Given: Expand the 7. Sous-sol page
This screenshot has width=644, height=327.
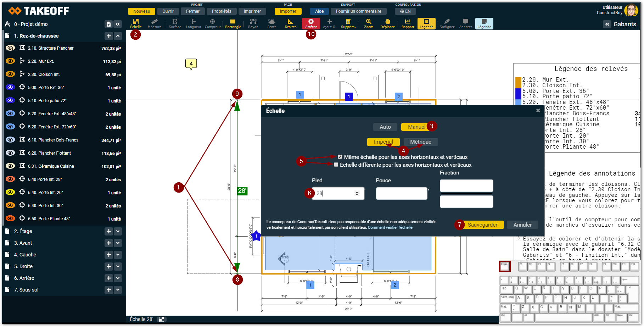Looking at the screenshot, I should [118, 290].
